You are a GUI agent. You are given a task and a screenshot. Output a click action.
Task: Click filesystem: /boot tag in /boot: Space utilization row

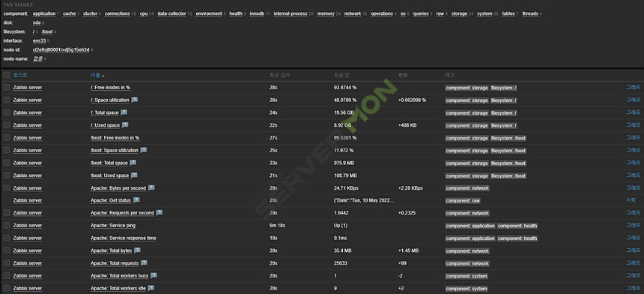tap(508, 151)
